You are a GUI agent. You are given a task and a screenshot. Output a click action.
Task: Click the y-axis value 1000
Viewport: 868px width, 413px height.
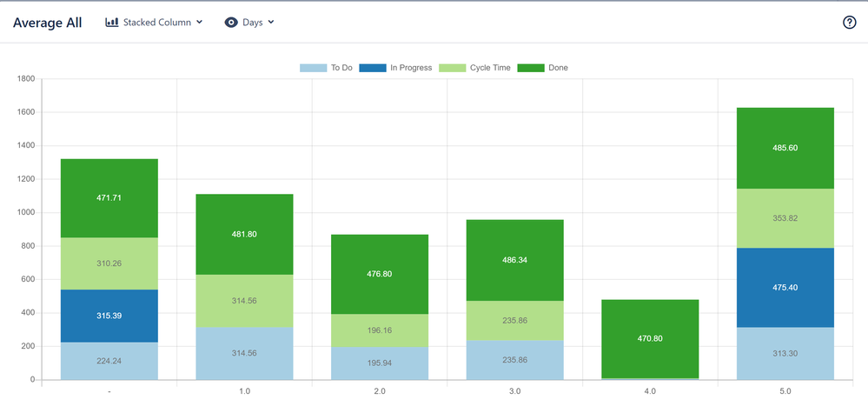pos(26,213)
